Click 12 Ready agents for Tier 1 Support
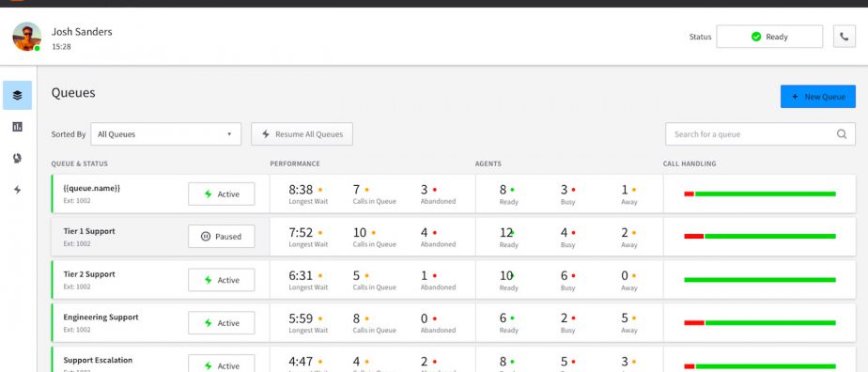 tap(506, 233)
